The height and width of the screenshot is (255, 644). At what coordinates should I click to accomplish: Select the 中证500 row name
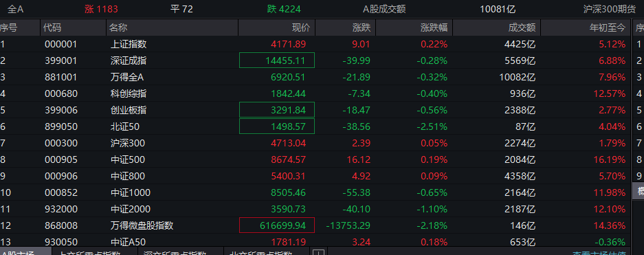[128, 159]
